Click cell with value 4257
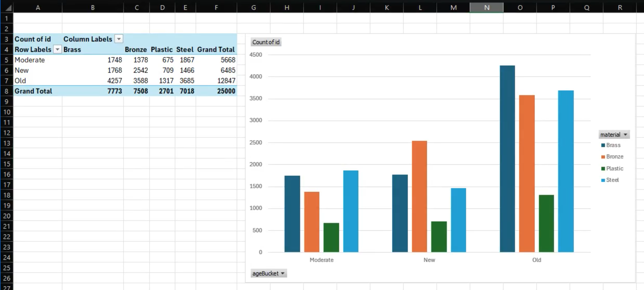The width and height of the screenshot is (644, 290). click(x=93, y=81)
